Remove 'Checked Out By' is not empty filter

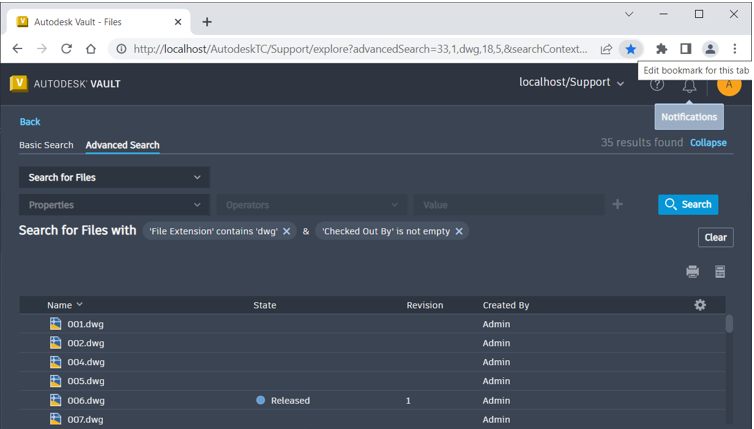[x=459, y=231]
